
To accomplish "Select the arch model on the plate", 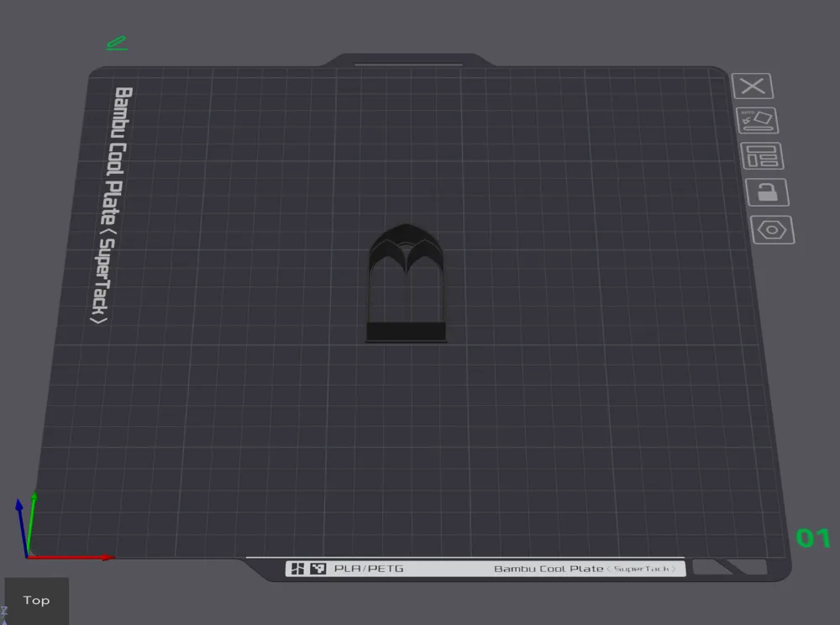I will pos(406,283).
